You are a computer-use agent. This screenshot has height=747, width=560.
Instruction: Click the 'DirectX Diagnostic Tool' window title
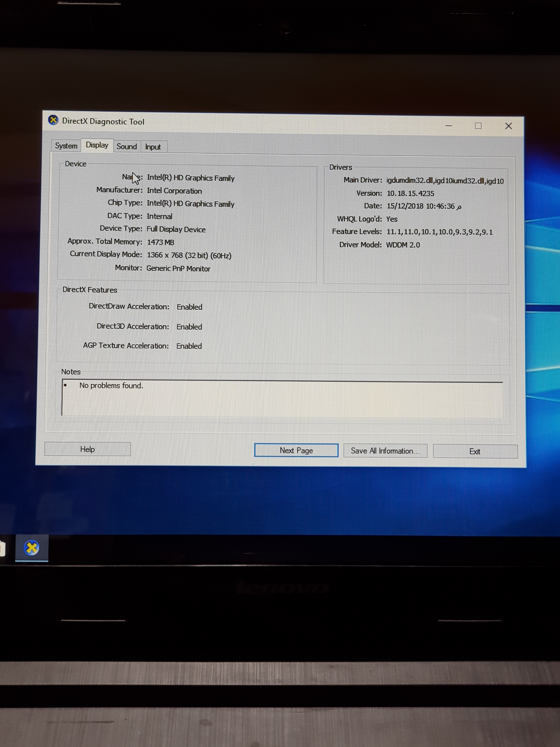click(103, 121)
